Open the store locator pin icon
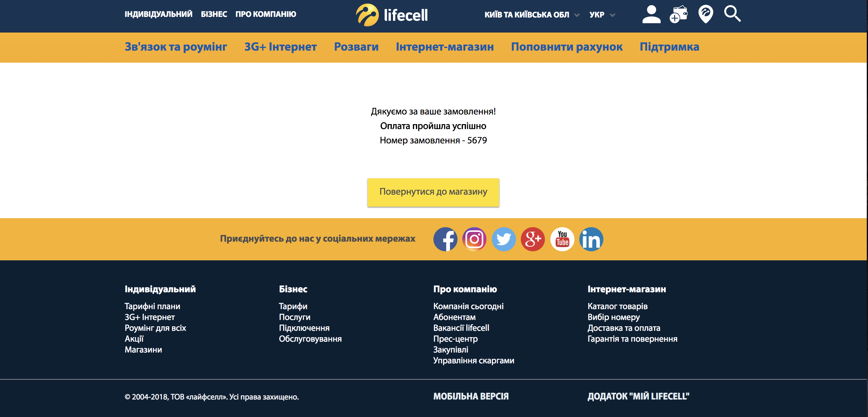This screenshot has width=868, height=417. click(x=705, y=14)
